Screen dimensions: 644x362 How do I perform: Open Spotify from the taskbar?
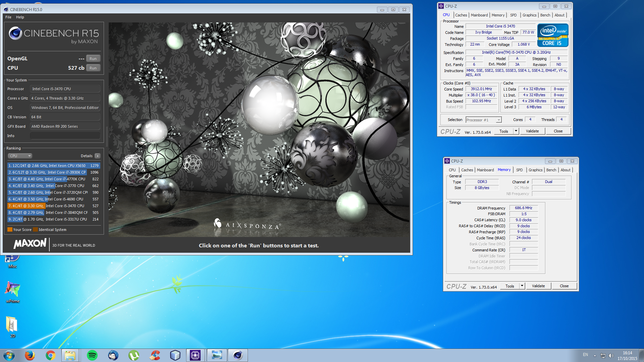(x=92, y=355)
